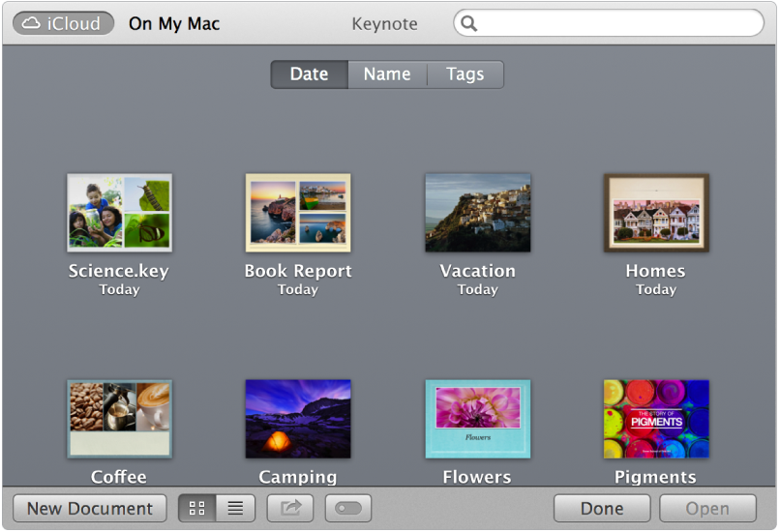The image size is (780, 532).
Task: Click the New Document button
Action: [x=90, y=508]
